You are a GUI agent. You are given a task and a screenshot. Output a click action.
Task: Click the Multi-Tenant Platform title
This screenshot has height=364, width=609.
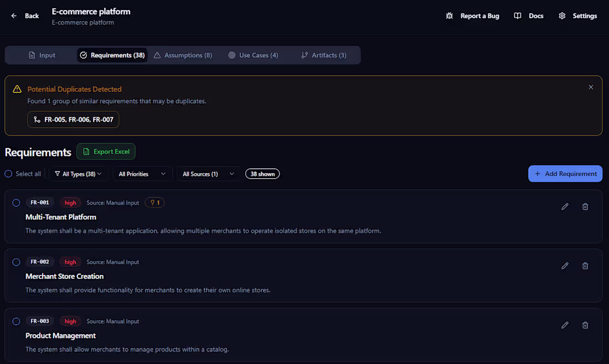60,217
